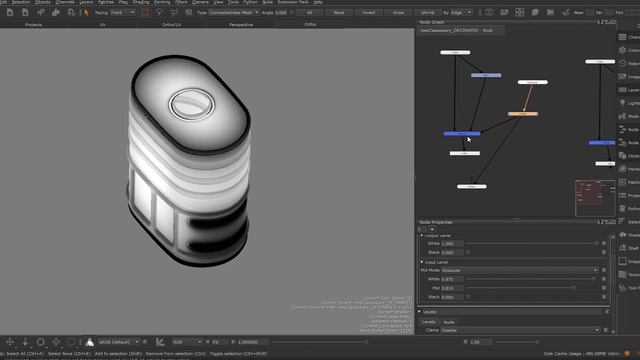Open the Patches palette icon in right sidebar
The image size is (640, 360).
[x=622, y=182]
